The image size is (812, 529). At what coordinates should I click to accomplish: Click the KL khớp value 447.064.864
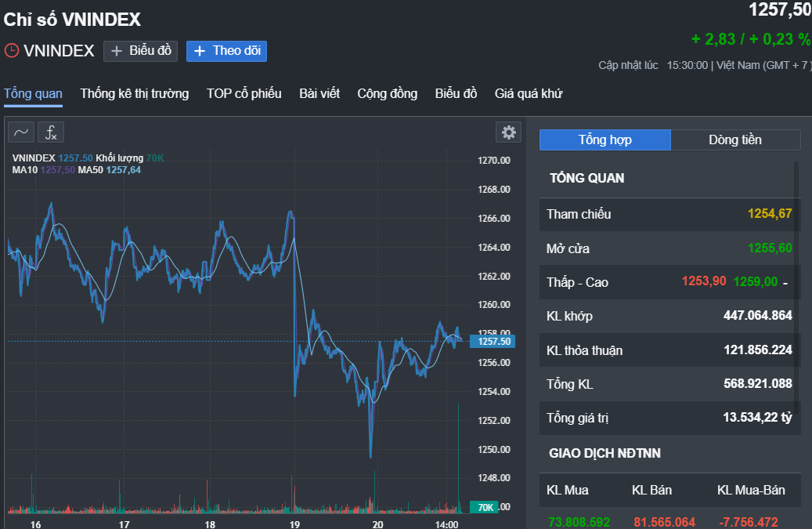pyautogui.click(x=758, y=315)
